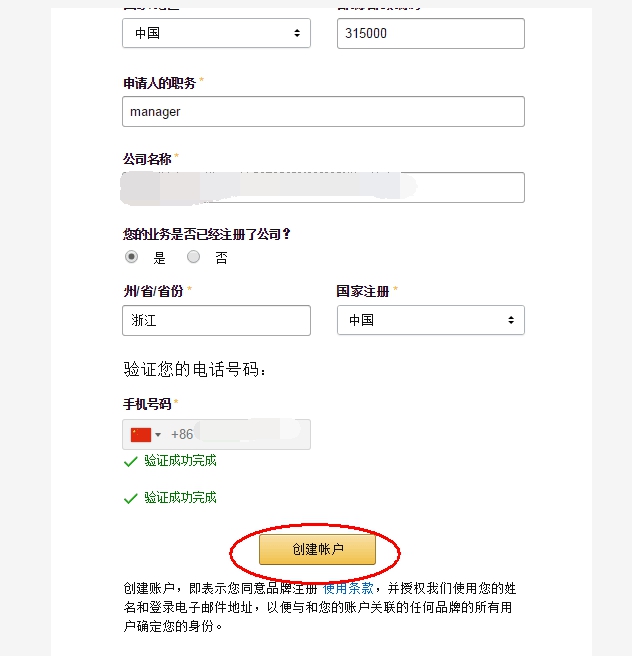Click the 州/省/省份 field label

pos(153,291)
